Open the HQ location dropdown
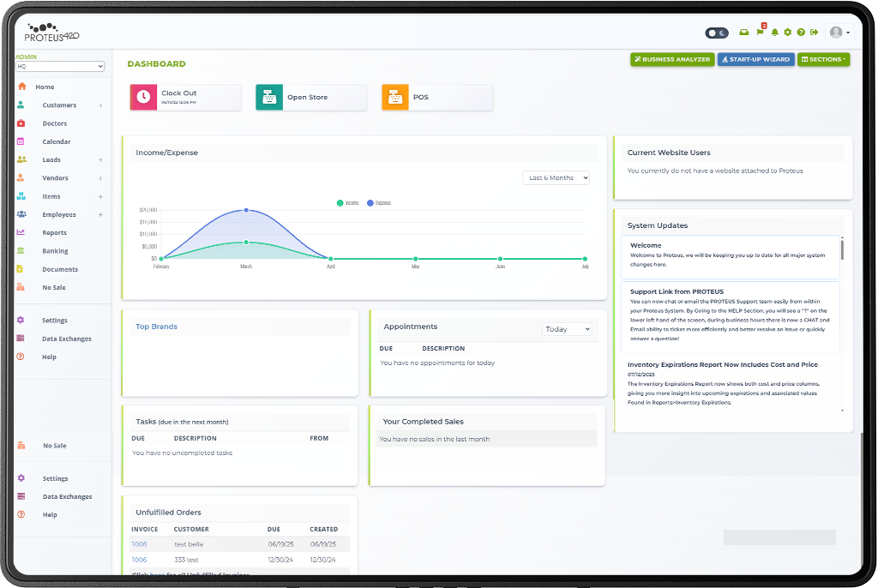This screenshot has width=878, height=588. pos(60,66)
